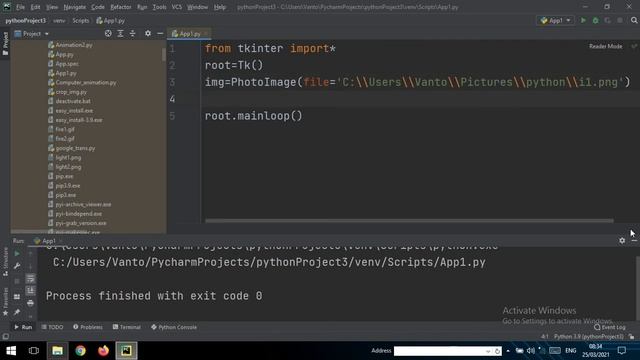Click the Scripts breadcrumb

(x=81, y=20)
